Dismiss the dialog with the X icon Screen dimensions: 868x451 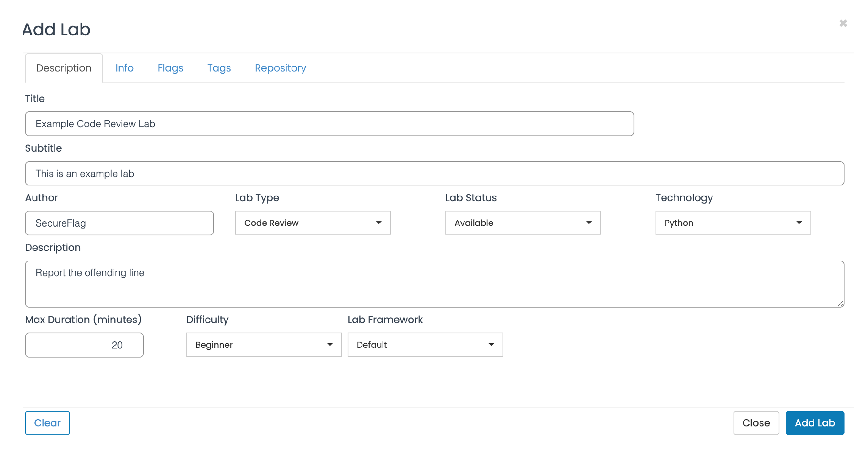click(843, 23)
